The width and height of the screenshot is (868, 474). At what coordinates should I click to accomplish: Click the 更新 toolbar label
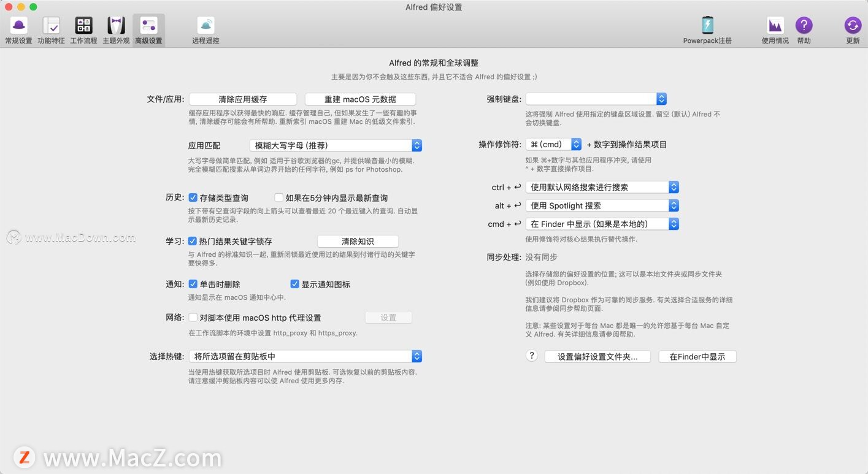pyautogui.click(x=853, y=40)
